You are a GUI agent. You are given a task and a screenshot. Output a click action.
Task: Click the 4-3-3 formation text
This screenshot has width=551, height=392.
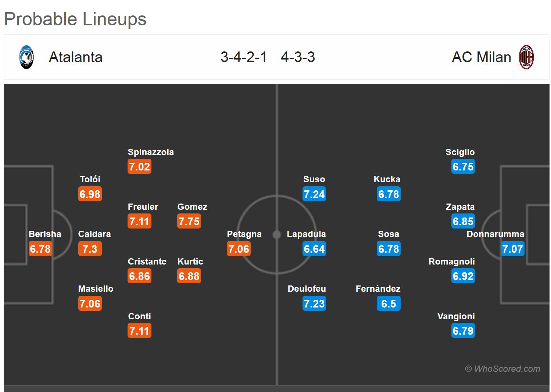[298, 57]
